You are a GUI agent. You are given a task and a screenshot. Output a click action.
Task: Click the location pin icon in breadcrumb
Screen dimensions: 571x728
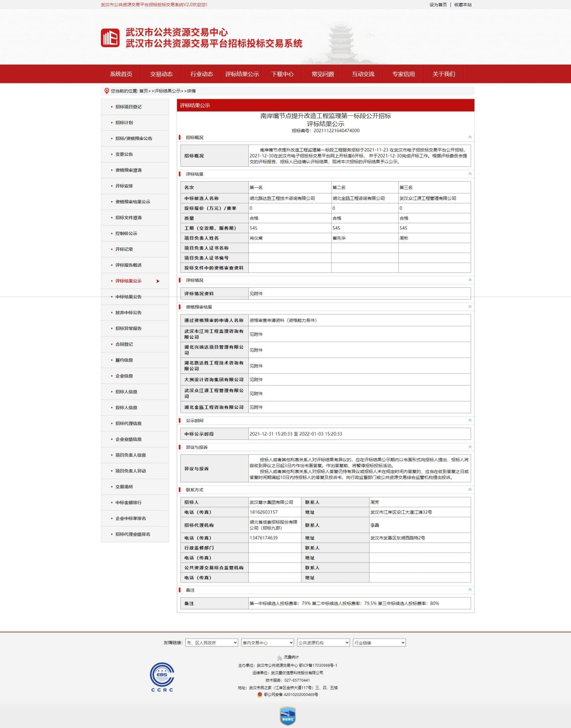(107, 91)
